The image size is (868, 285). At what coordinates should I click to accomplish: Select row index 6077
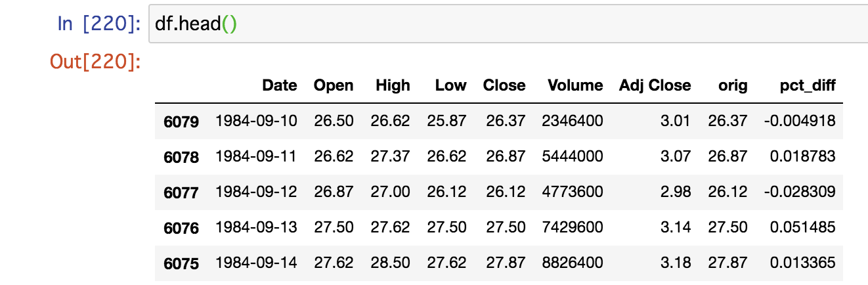coord(181,192)
